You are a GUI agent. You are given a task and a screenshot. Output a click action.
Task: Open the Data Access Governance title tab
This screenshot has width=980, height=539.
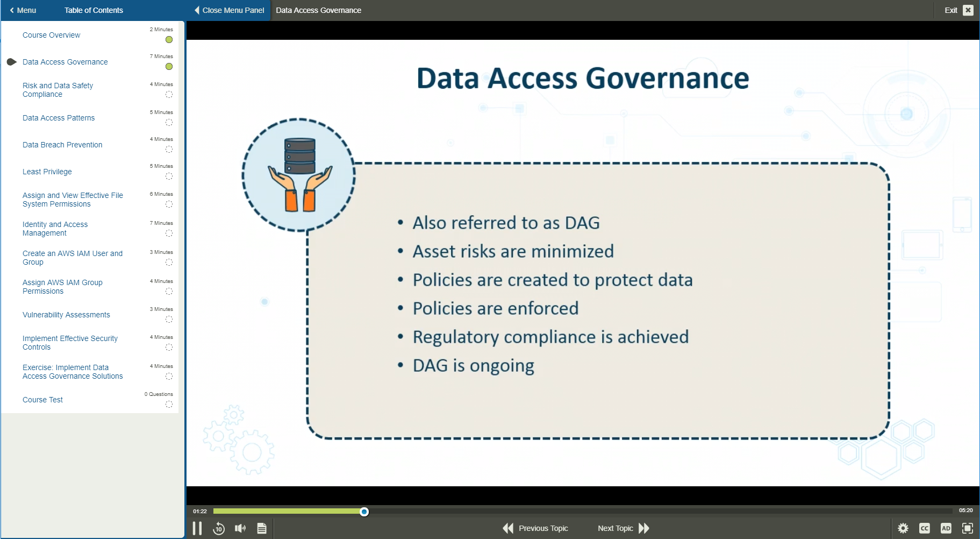coord(318,10)
